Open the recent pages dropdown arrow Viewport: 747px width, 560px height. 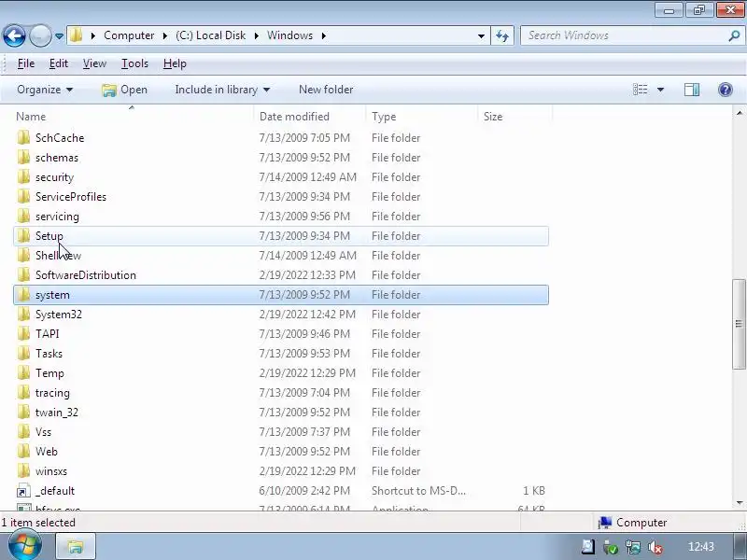point(59,36)
